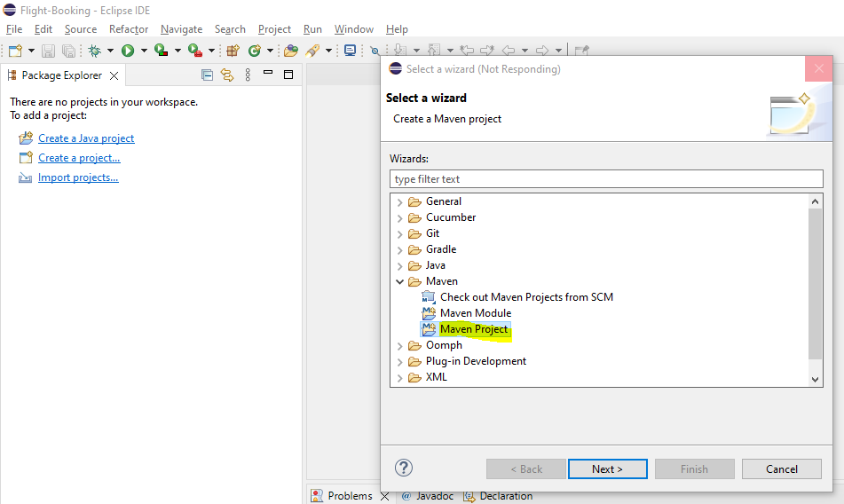Expand the Oomph wizard folder
The width and height of the screenshot is (844, 504).
click(x=399, y=346)
